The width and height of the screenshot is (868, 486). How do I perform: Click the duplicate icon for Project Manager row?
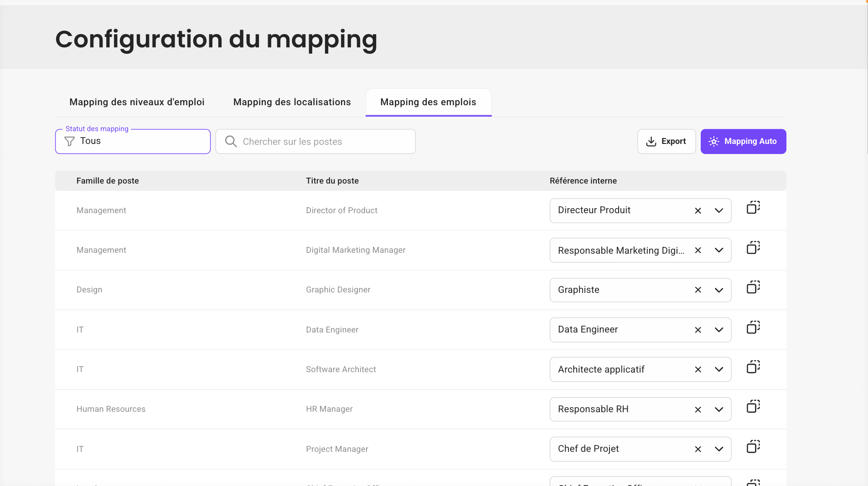[753, 447]
